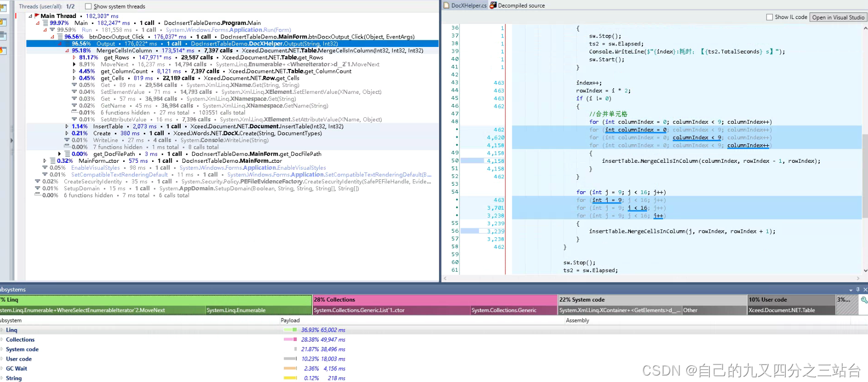This screenshot has width=868, height=382.
Task: Select the 28% Collections subsystem bar
Action: 434,300
